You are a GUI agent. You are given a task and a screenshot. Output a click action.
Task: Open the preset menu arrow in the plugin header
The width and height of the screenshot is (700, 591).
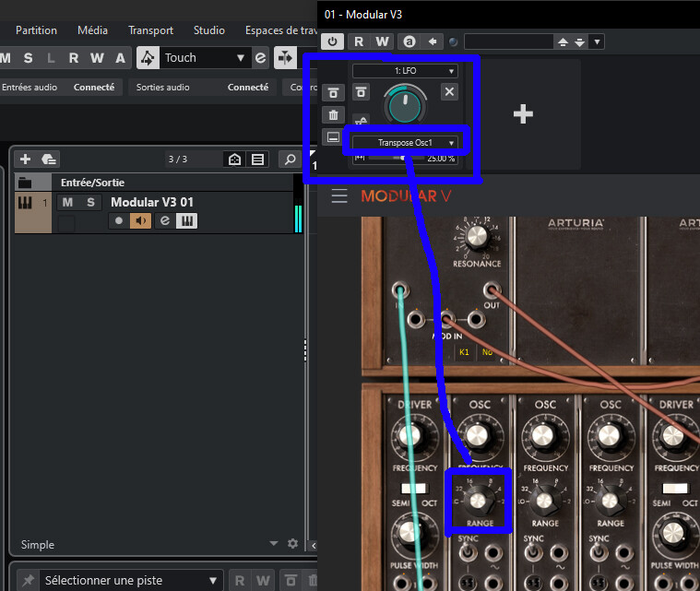[597, 42]
